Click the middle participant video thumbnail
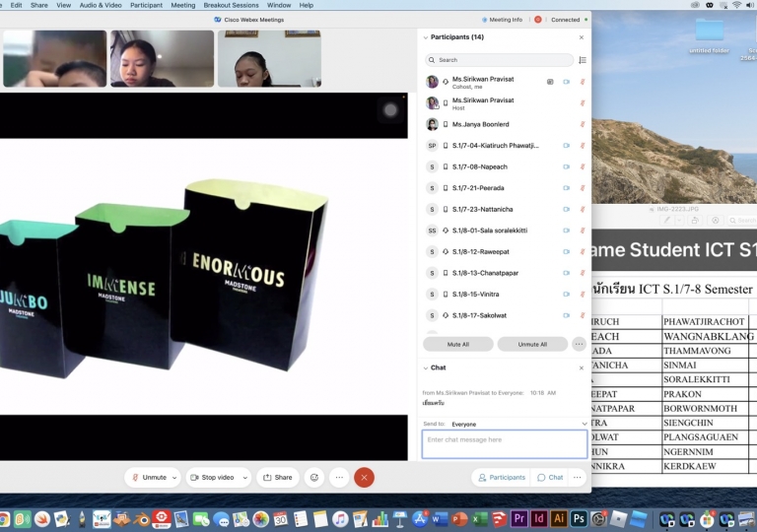This screenshot has width=757, height=532. pyautogui.click(x=163, y=58)
